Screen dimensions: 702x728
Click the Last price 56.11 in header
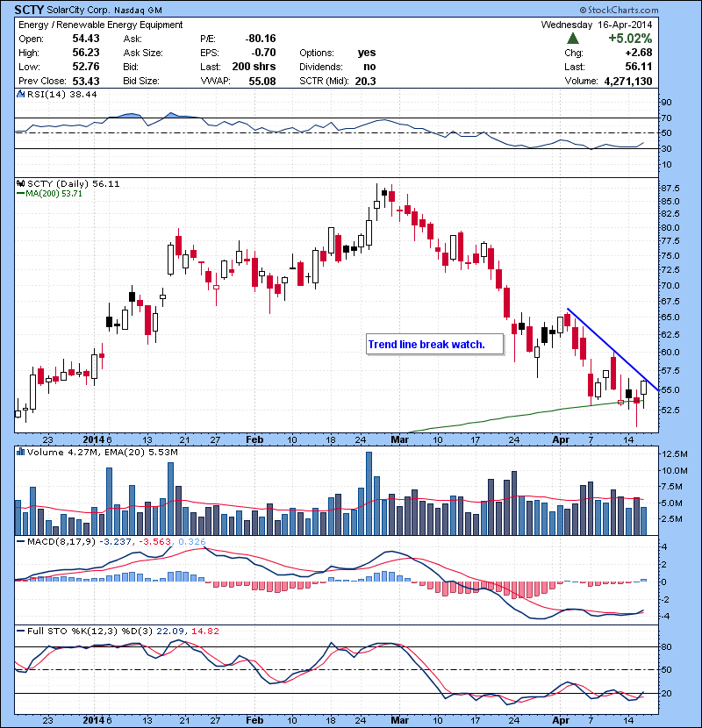638,67
